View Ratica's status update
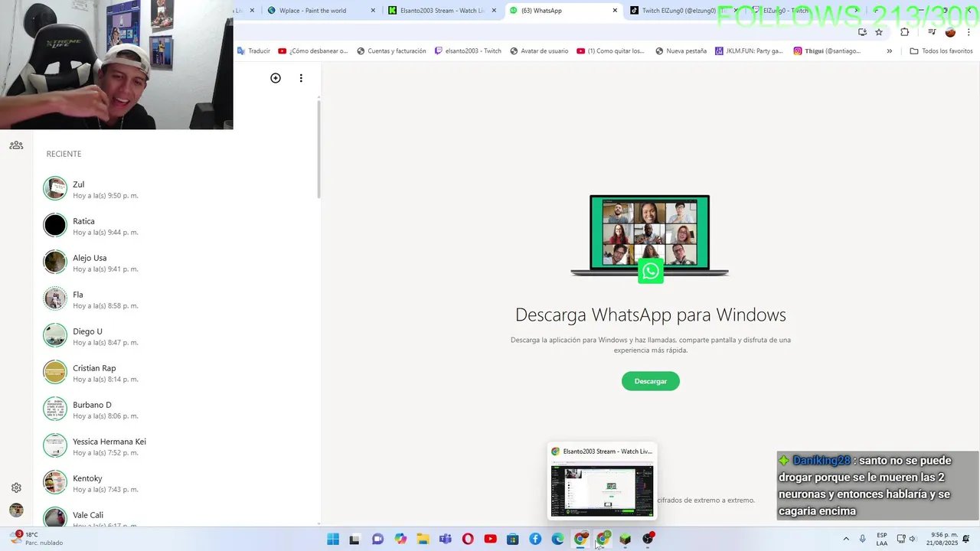This screenshot has width=980, height=551. (176, 226)
